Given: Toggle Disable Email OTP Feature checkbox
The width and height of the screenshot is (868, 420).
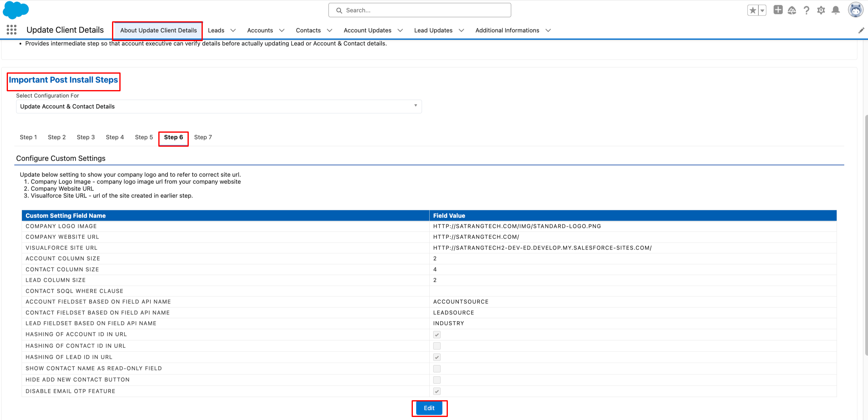Looking at the screenshot, I should pyautogui.click(x=437, y=391).
